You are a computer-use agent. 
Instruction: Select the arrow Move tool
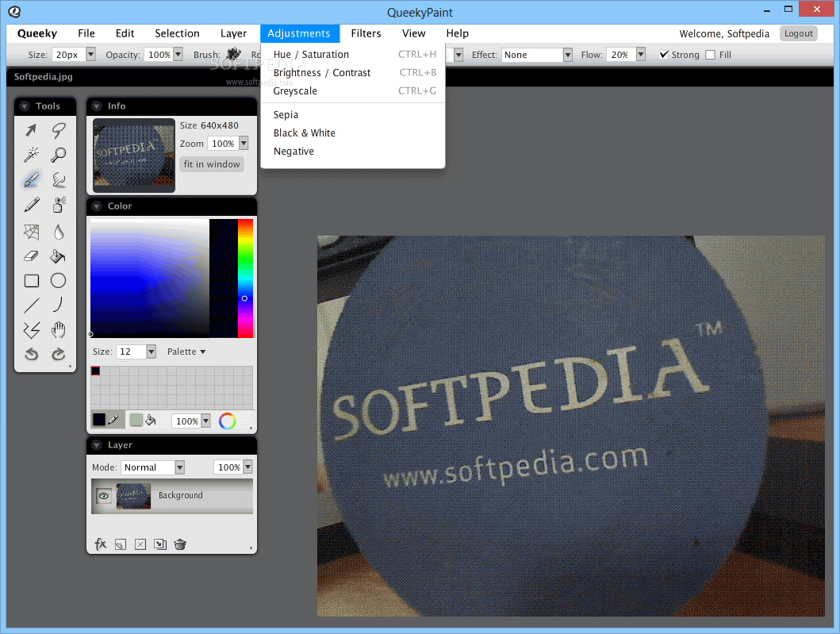pos(32,129)
